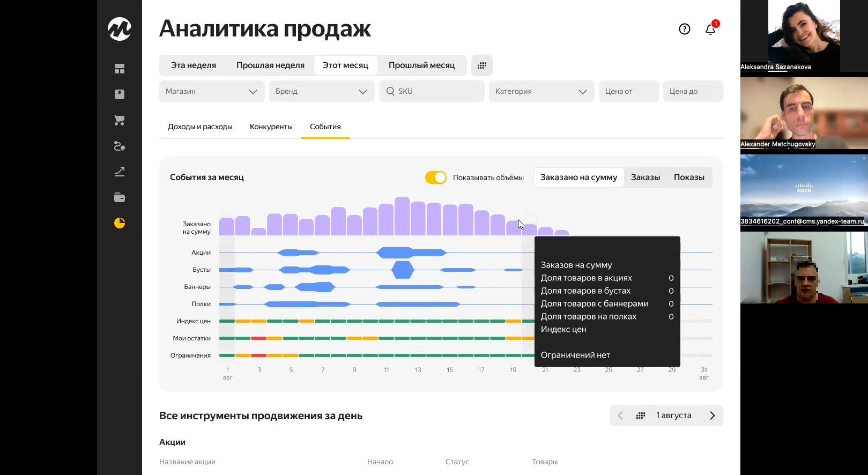
Task: Open the wallet finance icon in sidebar
Action: pyautogui.click(x=120, y=197)
